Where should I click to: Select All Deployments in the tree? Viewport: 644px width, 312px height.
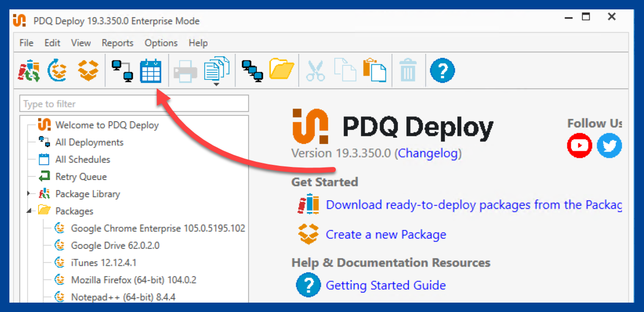click(x=89, y=142)
